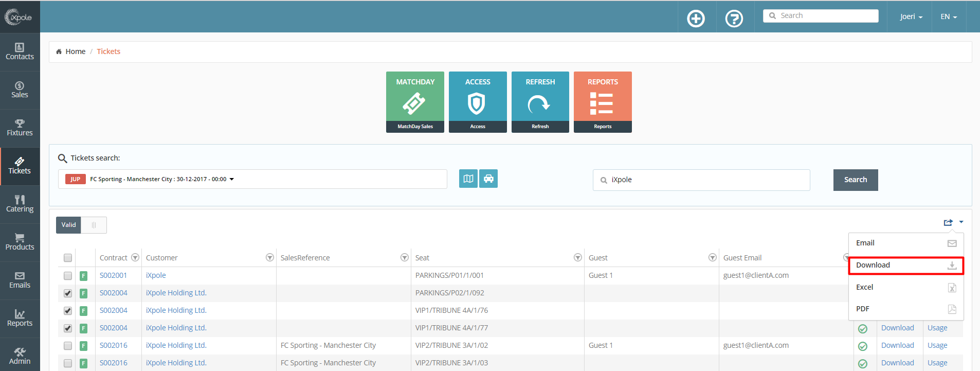The height and width of the screenshot is (371, 980).
Task: Check the TRIBUNE 3A/1/02 row checkbox
Action: (68, 346)
